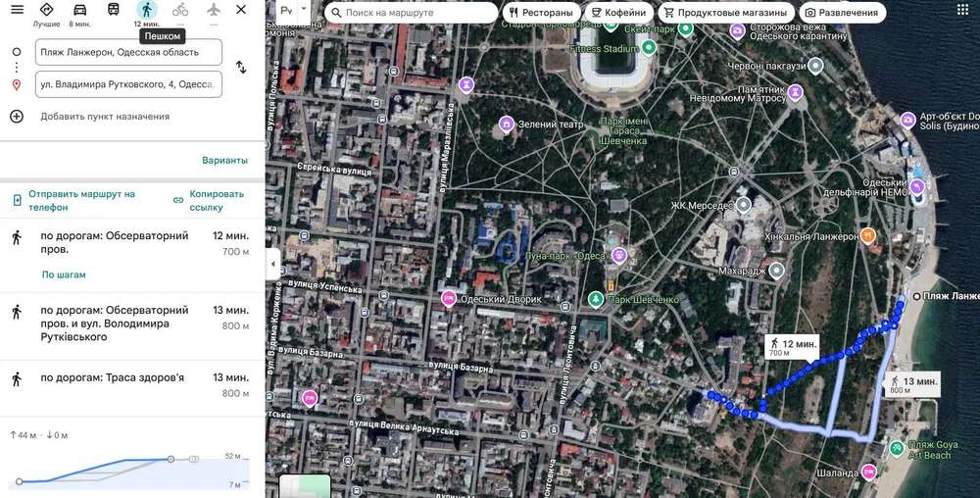Viewport: 980px width, 498px height.
Task: Click the Луна-парк Одеса marker
Action: pos(618,255)
